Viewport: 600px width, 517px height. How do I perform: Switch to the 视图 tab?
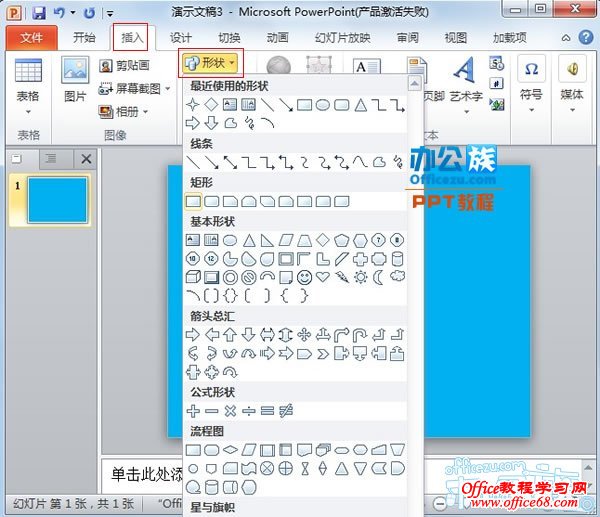(x=455, y=38)
